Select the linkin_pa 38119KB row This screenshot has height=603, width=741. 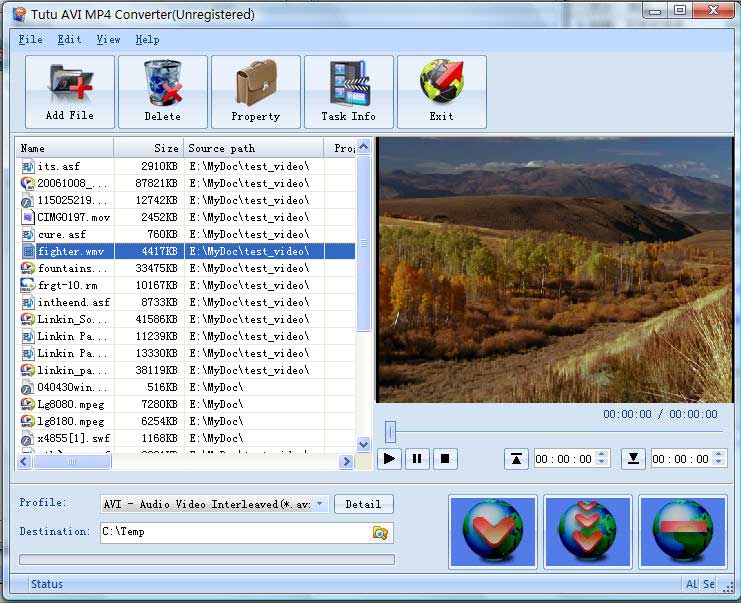click(x=186, y=370)
